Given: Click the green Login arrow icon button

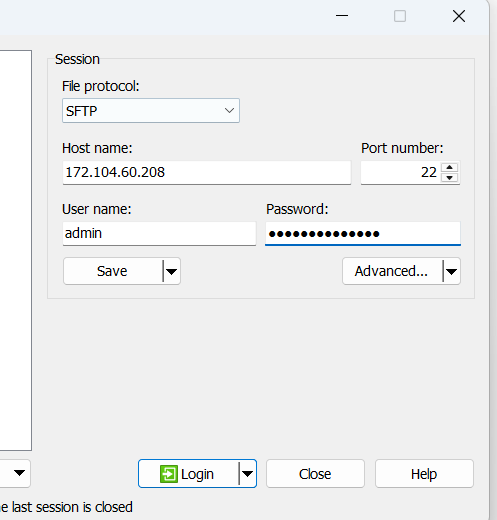Looking at the screenshot, I should (x=169, y=474).
